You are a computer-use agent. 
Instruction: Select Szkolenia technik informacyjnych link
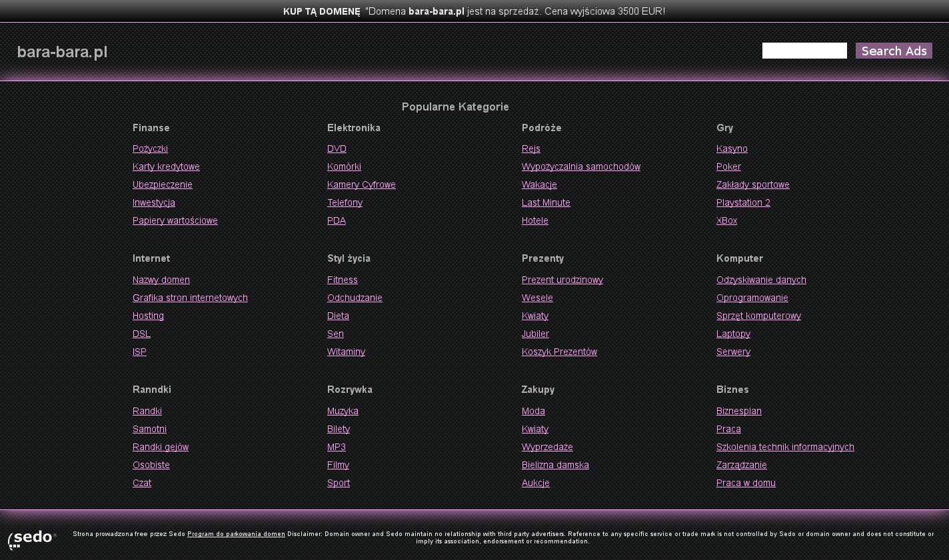tap(785, 447)
